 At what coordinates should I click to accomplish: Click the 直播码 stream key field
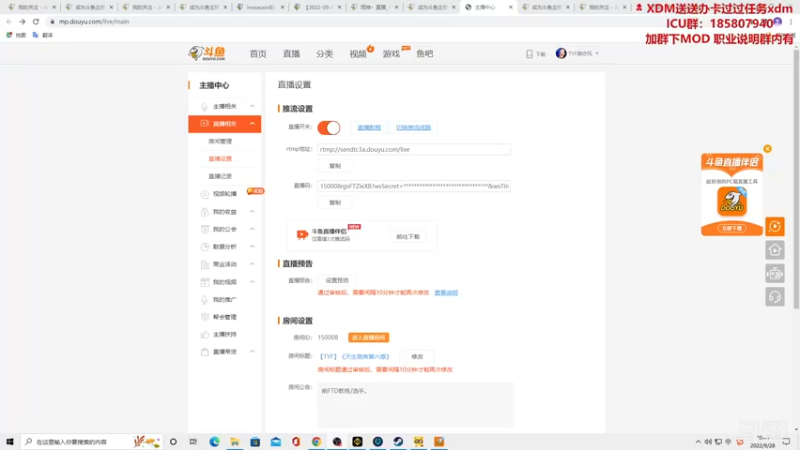[414, 186]
